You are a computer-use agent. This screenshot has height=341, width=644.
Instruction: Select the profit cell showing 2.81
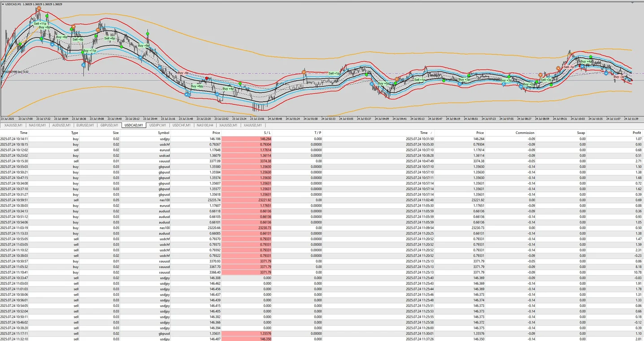pos(639,340)
